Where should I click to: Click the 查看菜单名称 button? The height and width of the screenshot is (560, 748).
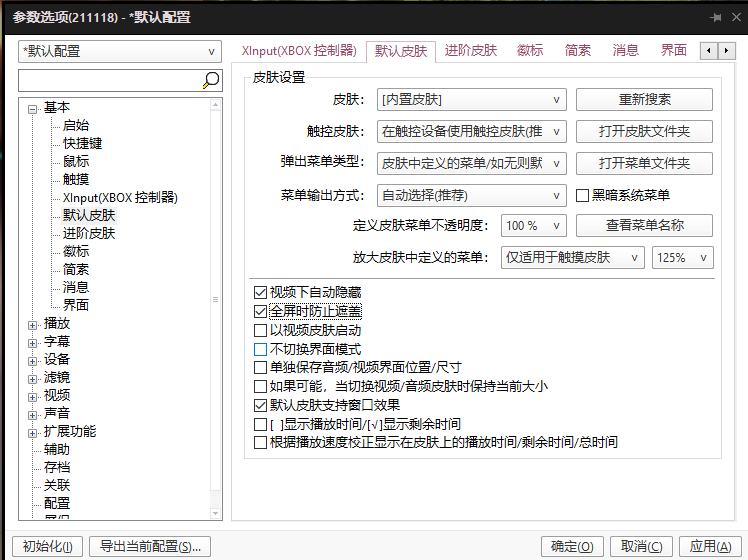coord(644,226)
